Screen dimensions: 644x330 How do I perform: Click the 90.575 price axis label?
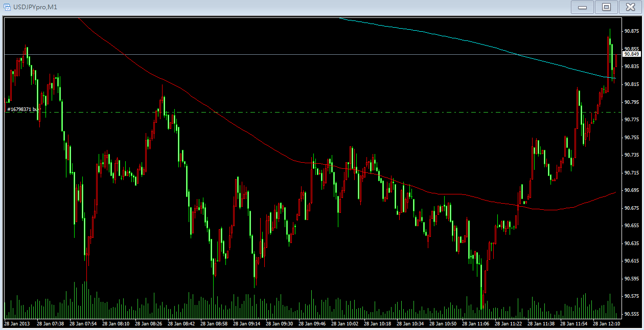(632, 296)
